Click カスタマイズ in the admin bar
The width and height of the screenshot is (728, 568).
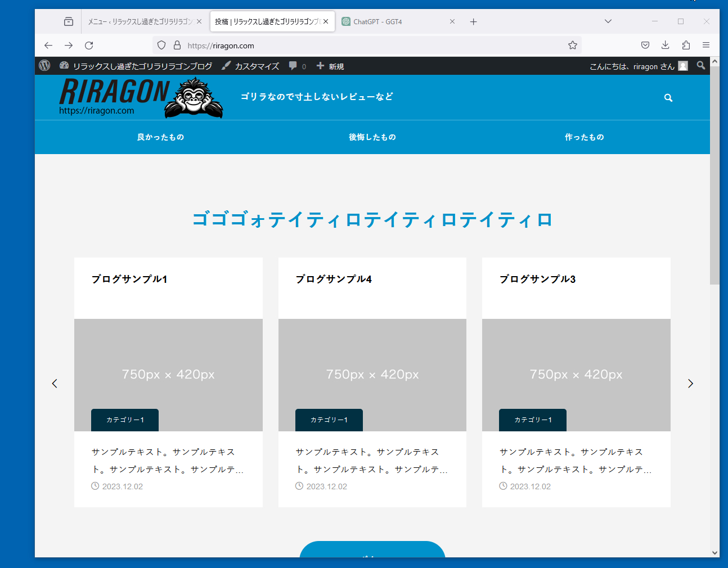tap(251, 66)
